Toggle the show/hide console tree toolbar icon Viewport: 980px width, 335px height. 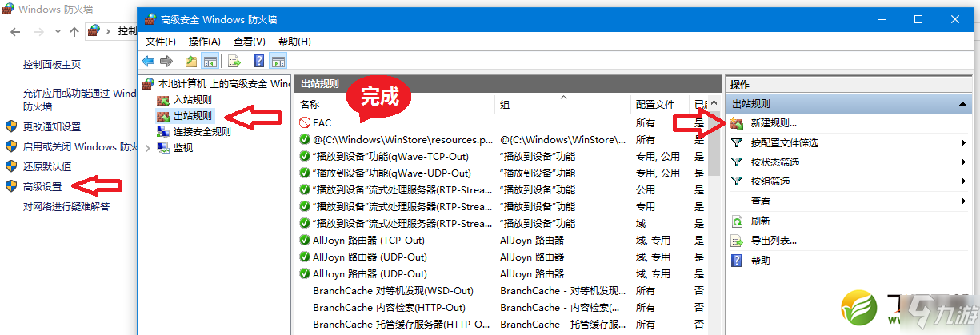[x=210, y=61]
